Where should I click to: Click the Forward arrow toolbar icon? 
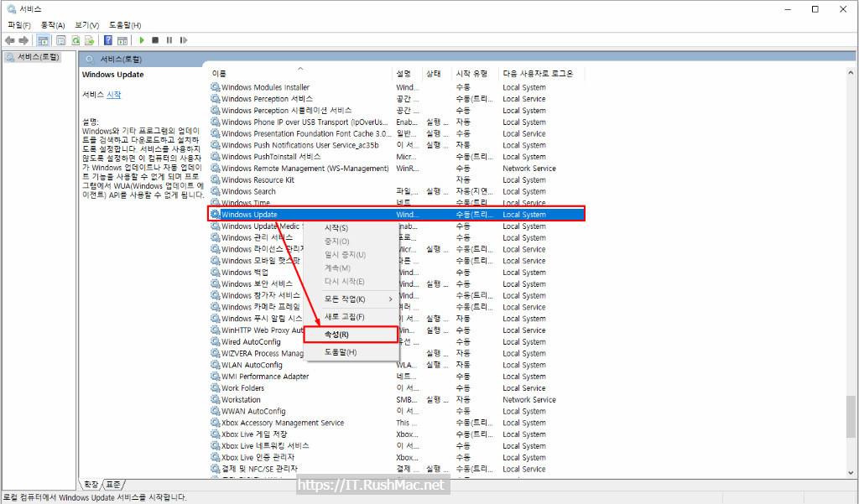tap(23, 40)
